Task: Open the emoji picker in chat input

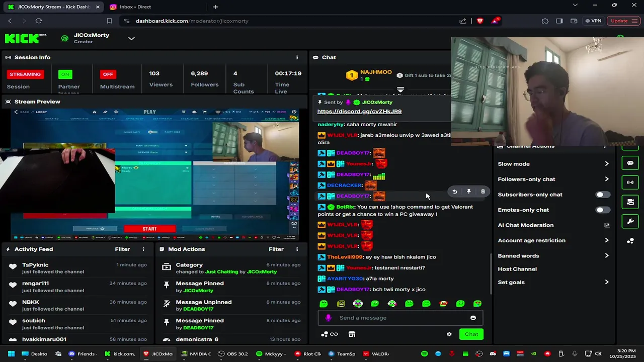Action: click(473, 318)
